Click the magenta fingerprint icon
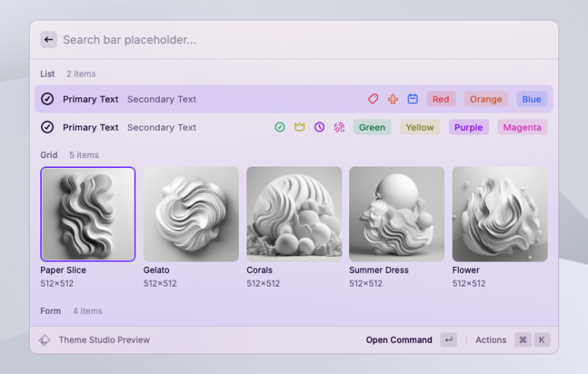 [339, 128]
